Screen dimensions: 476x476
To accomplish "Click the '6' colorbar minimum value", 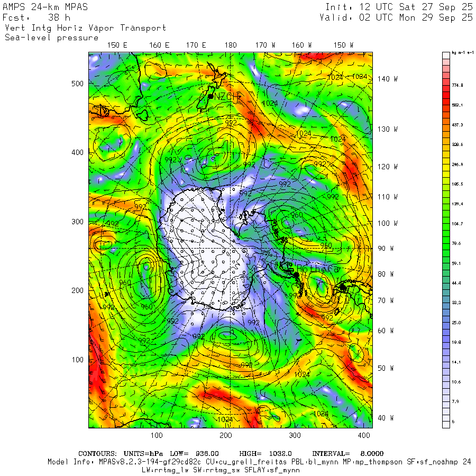I will coord(453,422).
